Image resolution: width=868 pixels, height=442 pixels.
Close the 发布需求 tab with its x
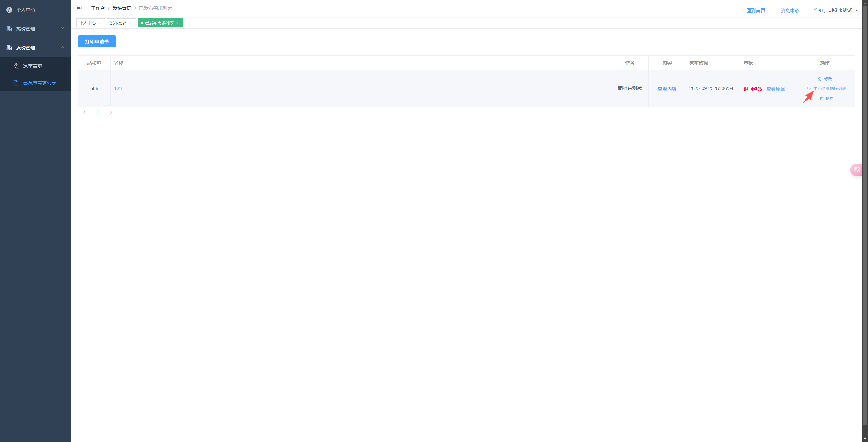pos(130,23)
